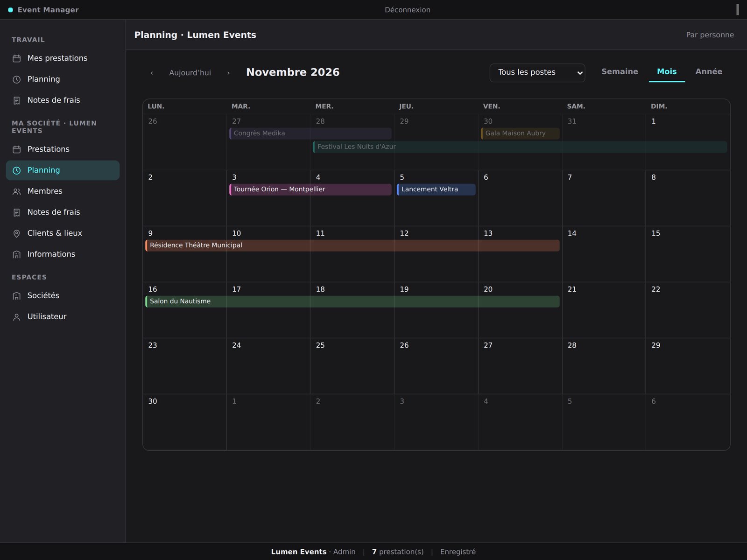Screen dimensions: 747x560
Task: Click the Utilisateur person icon
Action: coord(17,317)
